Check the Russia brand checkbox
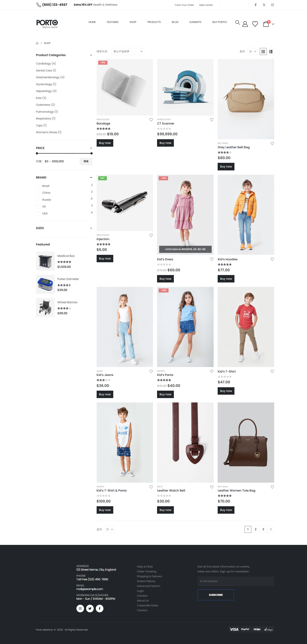Viewport: 307px width, 644px height. pos(38,200)
